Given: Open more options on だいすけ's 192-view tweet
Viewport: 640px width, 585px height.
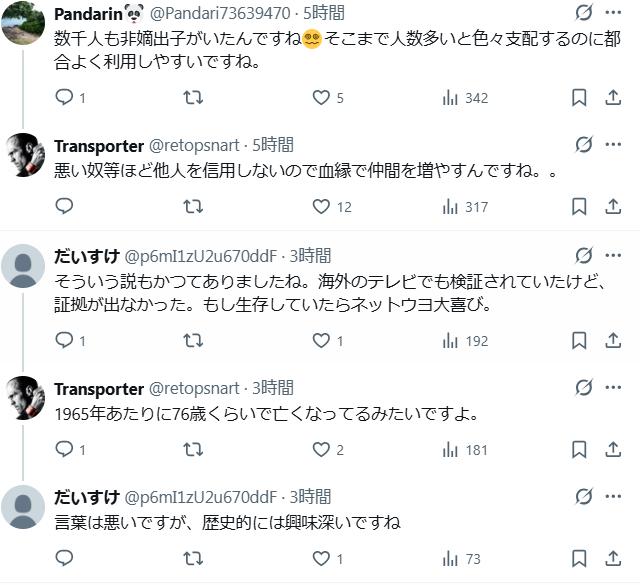Looking at the screenshot, I should [613, 255].
